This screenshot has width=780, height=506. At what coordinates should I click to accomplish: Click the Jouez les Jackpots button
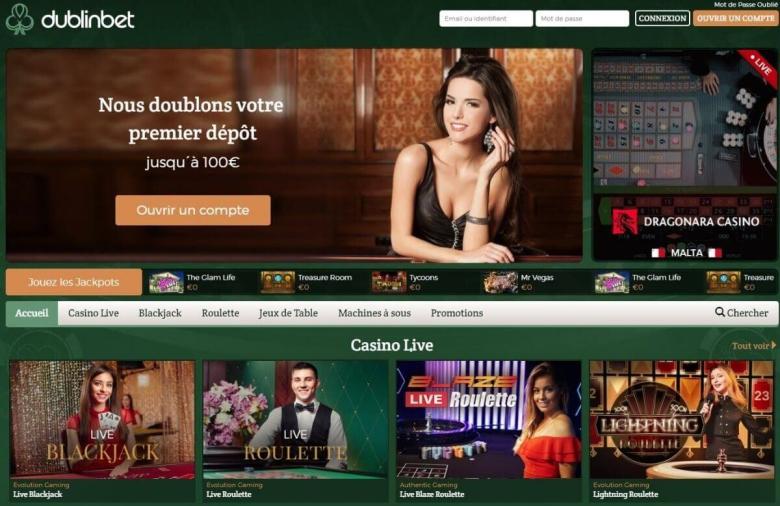pyautogui.click(x=74, y=282)
